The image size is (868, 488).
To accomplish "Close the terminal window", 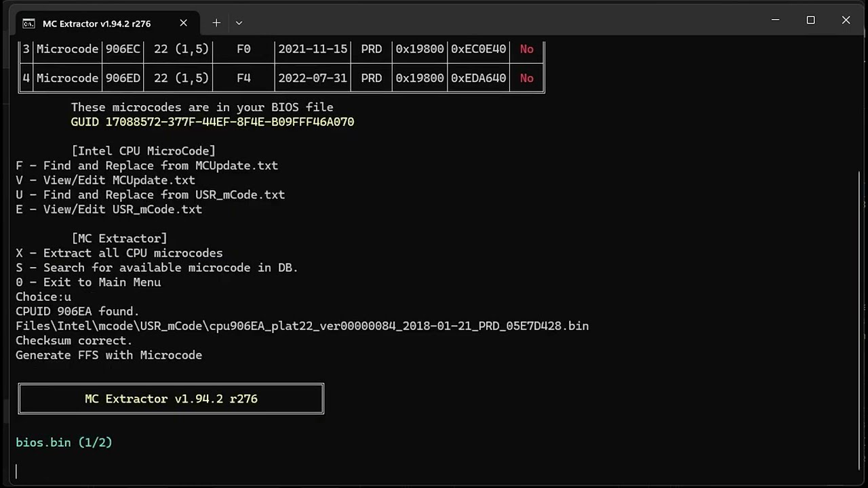I will pyautogui.click(x=846, y=20).
